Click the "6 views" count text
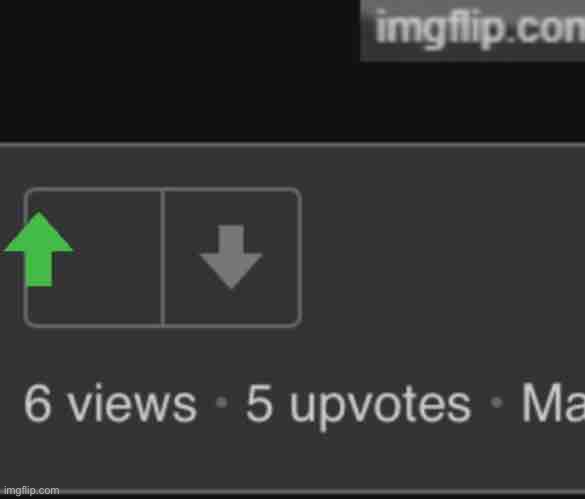This screenshot has height=499, width=585. tap(110, 404)
